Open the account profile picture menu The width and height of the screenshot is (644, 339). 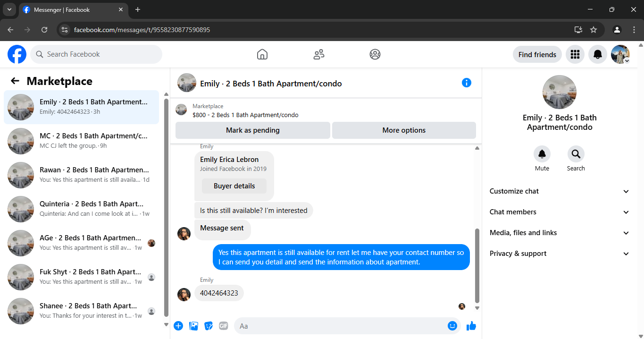pos(620,54)
